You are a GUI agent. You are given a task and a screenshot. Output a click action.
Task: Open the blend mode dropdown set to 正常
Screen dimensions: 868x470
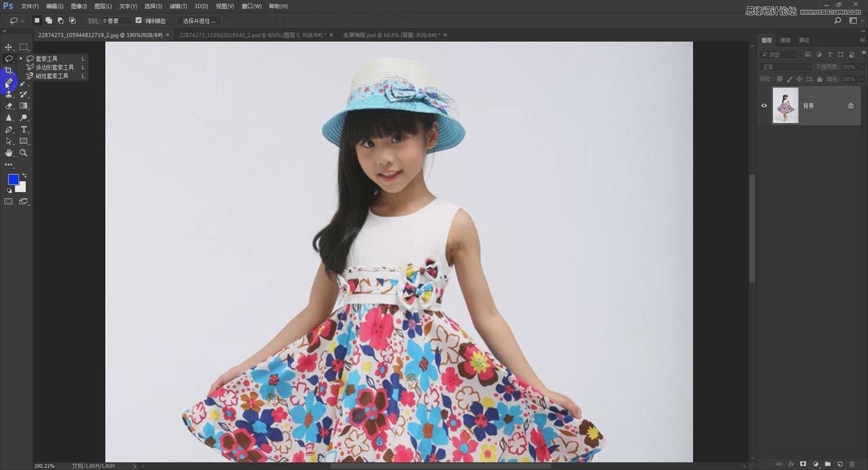[785, 67]
